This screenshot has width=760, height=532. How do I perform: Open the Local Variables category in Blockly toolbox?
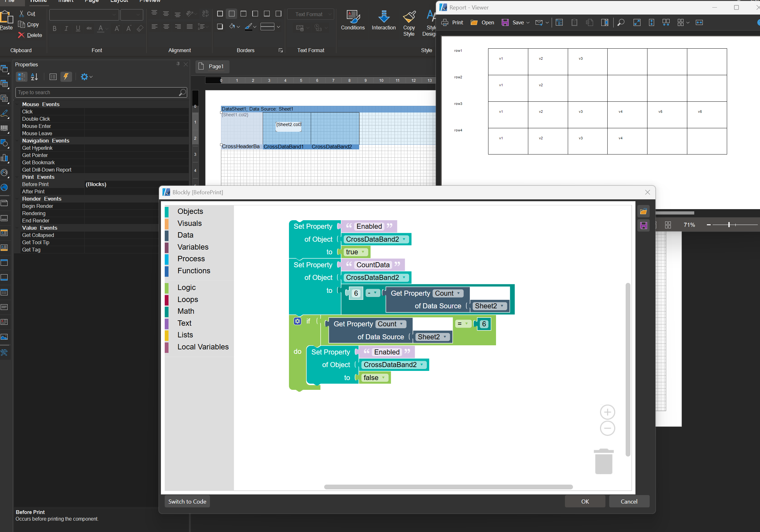click(203, 347)
